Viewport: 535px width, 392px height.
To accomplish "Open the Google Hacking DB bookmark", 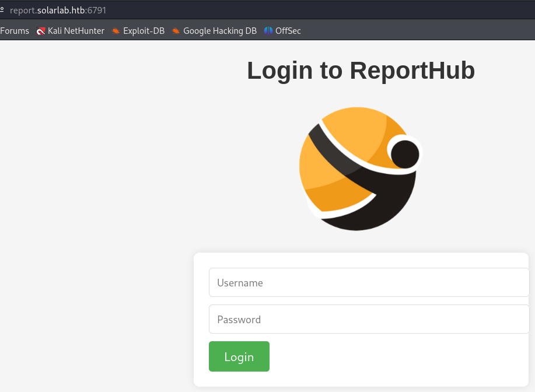I will (214, 31).
